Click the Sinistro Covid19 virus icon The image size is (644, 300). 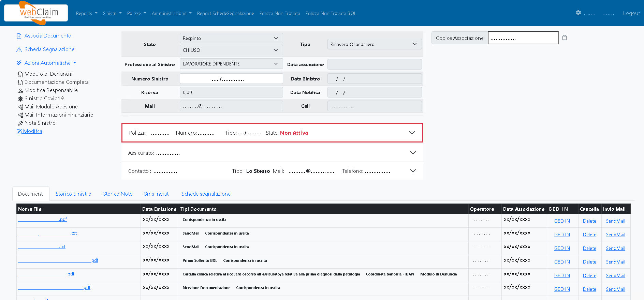coord(20,99)
